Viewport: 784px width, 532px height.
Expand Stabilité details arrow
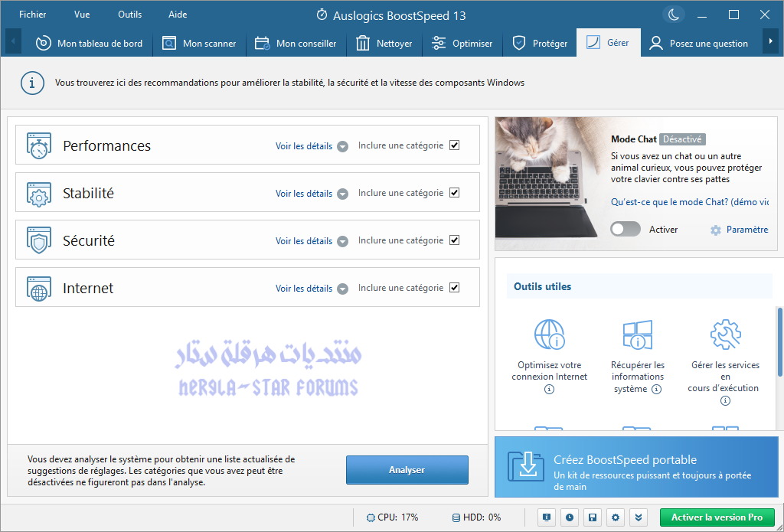(342, 194)
